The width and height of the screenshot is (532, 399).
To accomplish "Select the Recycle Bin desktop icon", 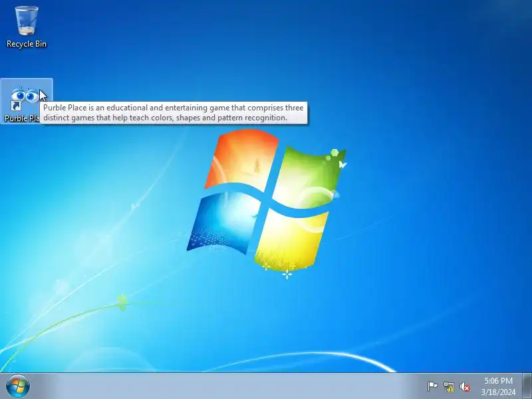I will pos(26,21).
